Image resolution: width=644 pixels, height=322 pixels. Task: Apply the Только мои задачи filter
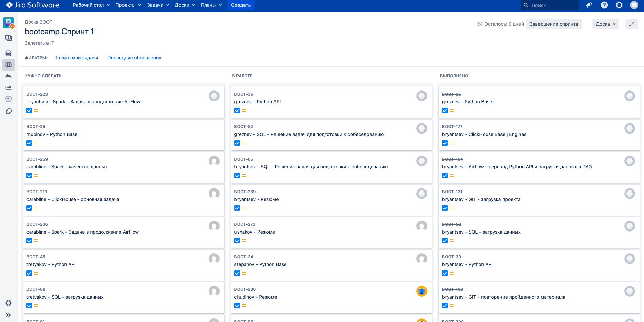tap(76, 58)
